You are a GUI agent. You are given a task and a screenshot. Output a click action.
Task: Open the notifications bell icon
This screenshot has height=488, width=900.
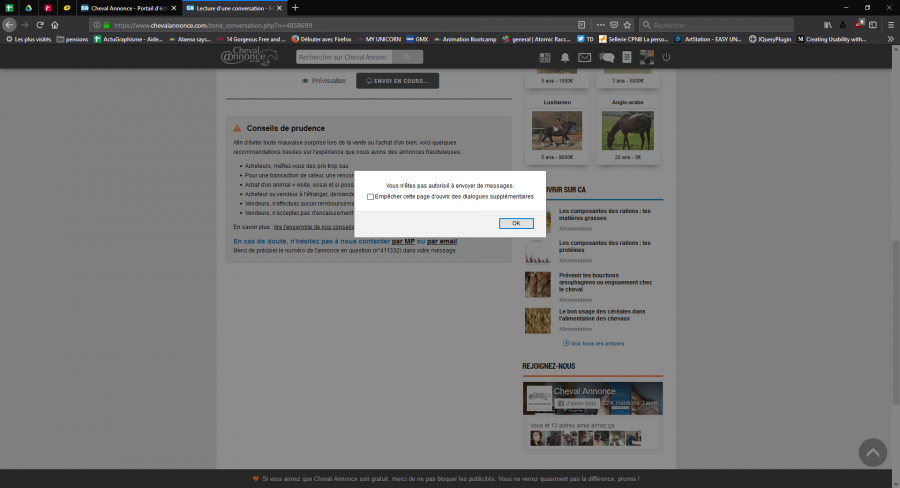tap(565, 58)
